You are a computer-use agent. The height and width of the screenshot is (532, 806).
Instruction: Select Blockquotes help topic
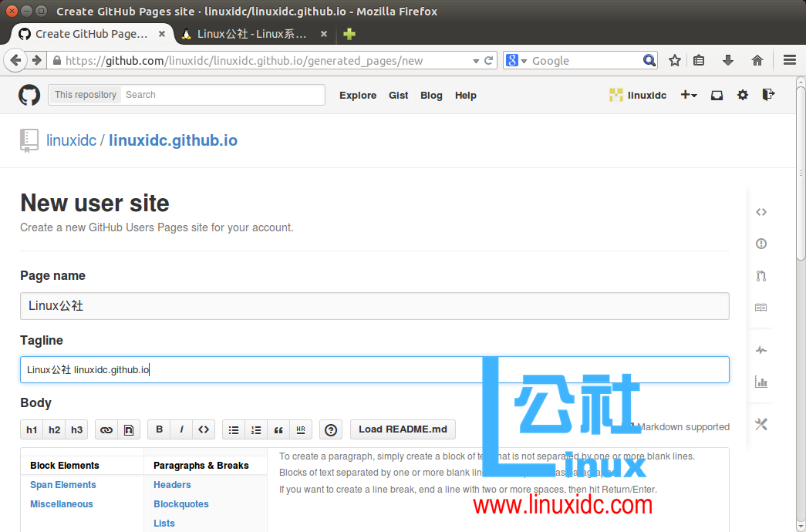tap(181, 504)
